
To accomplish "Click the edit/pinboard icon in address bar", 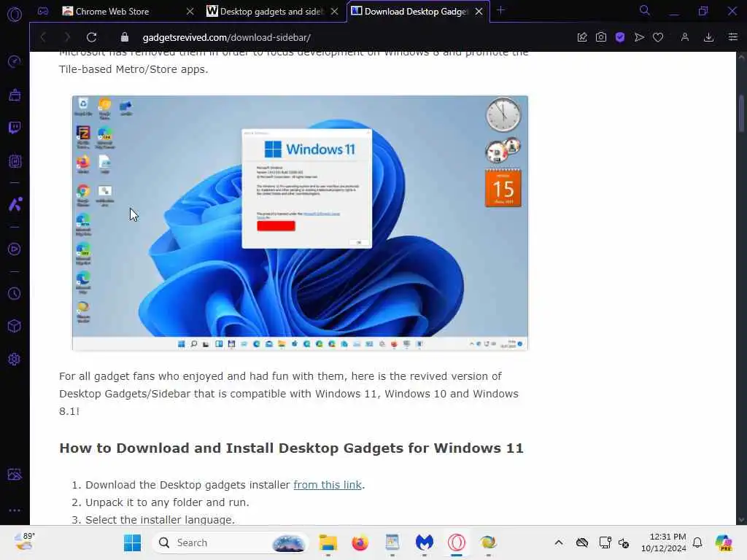I will (x=581, y=37).
